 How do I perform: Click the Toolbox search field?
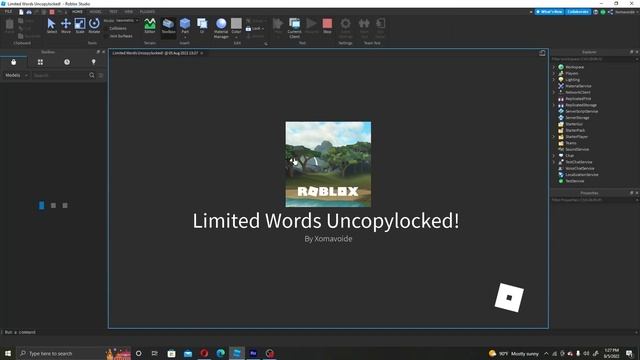tap(60, 76)
